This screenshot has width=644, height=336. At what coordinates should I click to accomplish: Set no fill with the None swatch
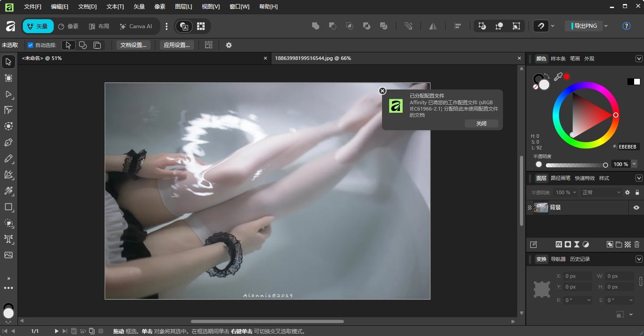536,87
